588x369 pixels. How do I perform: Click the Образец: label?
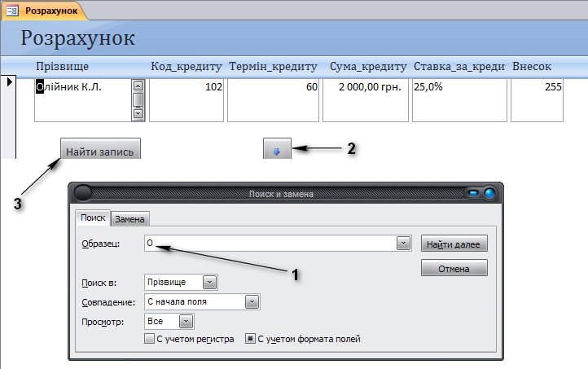(101, 244)
